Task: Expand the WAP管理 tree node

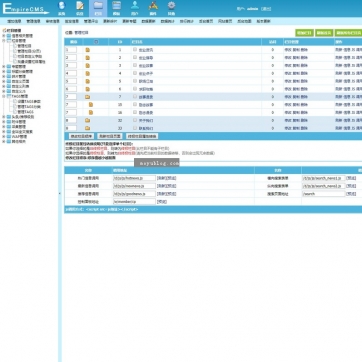Action: 4,137
